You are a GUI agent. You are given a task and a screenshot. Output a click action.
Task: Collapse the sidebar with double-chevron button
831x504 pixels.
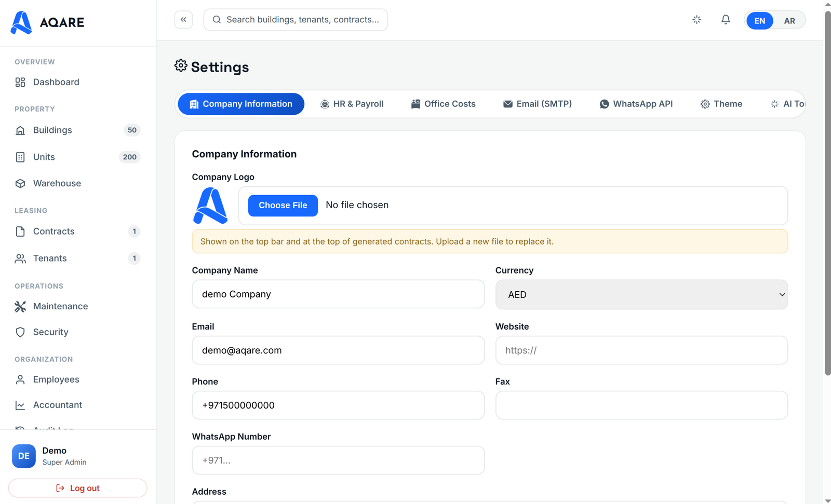click(x=183, y=20)
